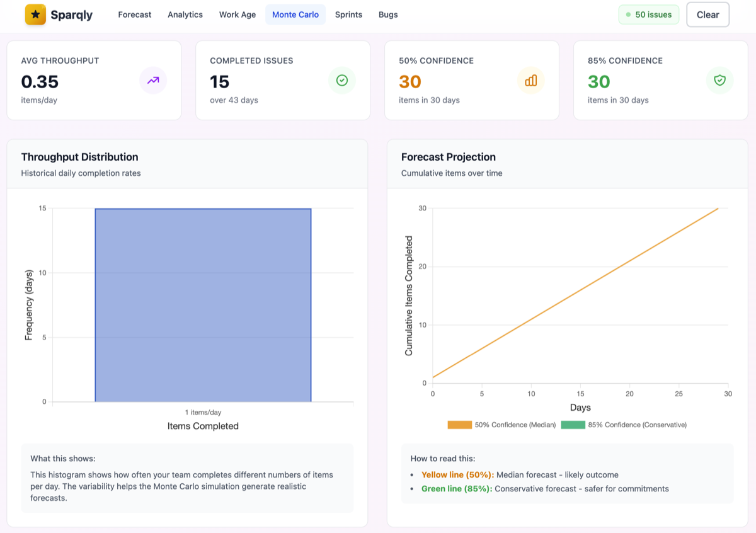Click the Sparqly brand name text

72,14
